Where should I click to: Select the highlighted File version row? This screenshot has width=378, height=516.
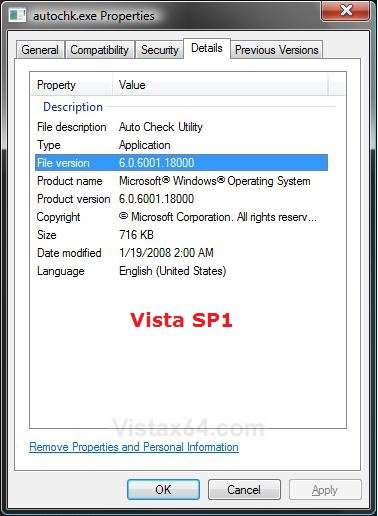click(181, 163)
